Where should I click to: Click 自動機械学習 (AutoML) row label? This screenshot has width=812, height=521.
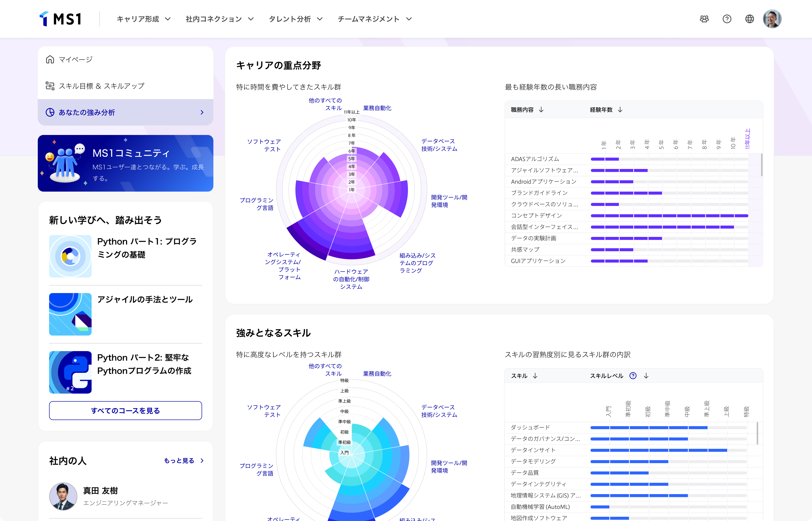coord(540,507)
